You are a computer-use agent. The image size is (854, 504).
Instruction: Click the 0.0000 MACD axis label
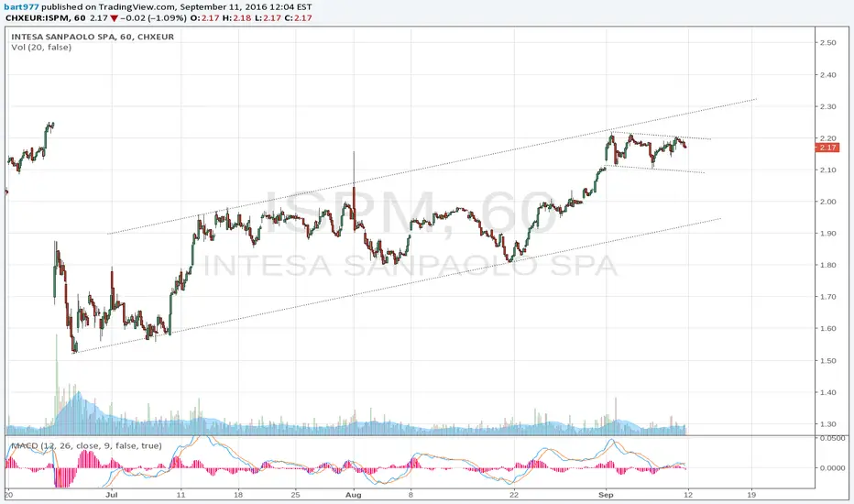pos(832,468)
